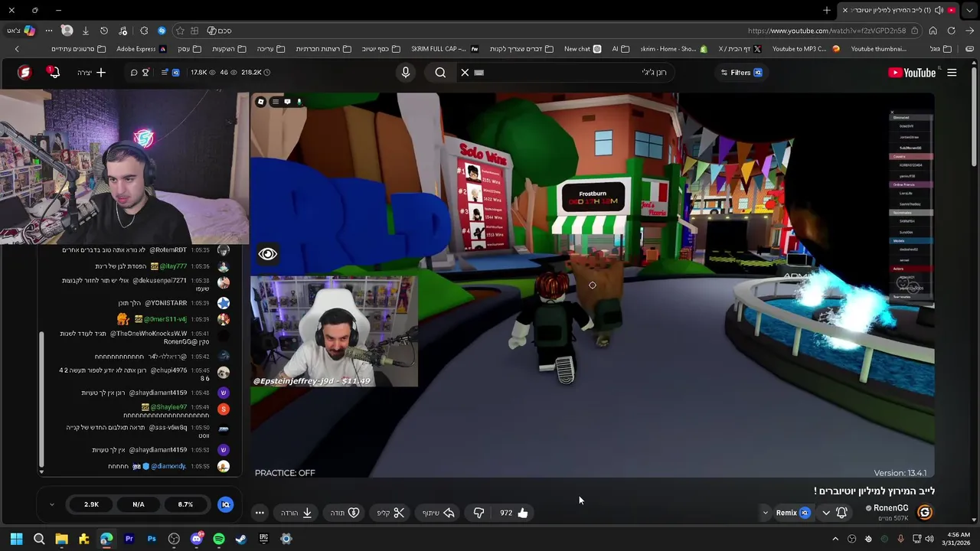
Task: Open the YouTube hamburger guide menu
Action: (x=952, y=73)
